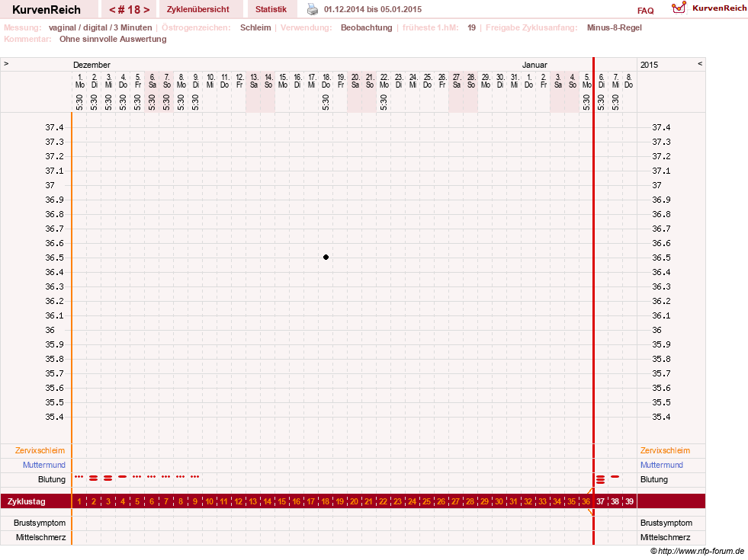Click the 'Minus-8-Regel' value
Viewport: 748px width, 560px height.
[614, 27]
